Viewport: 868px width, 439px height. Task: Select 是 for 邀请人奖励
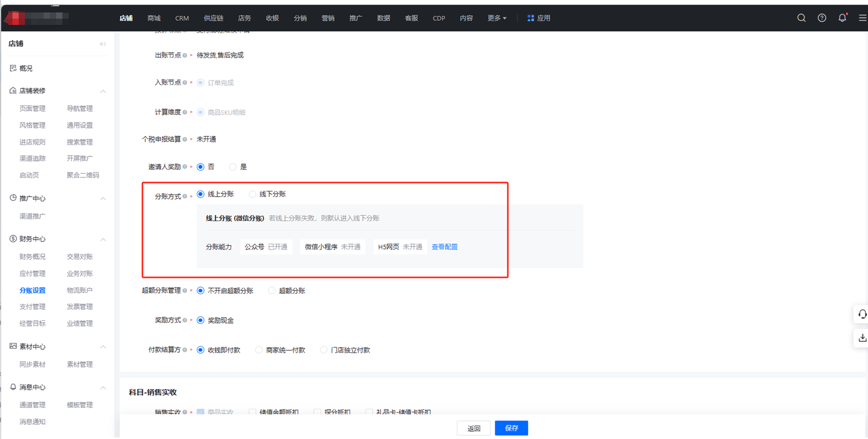233,167
